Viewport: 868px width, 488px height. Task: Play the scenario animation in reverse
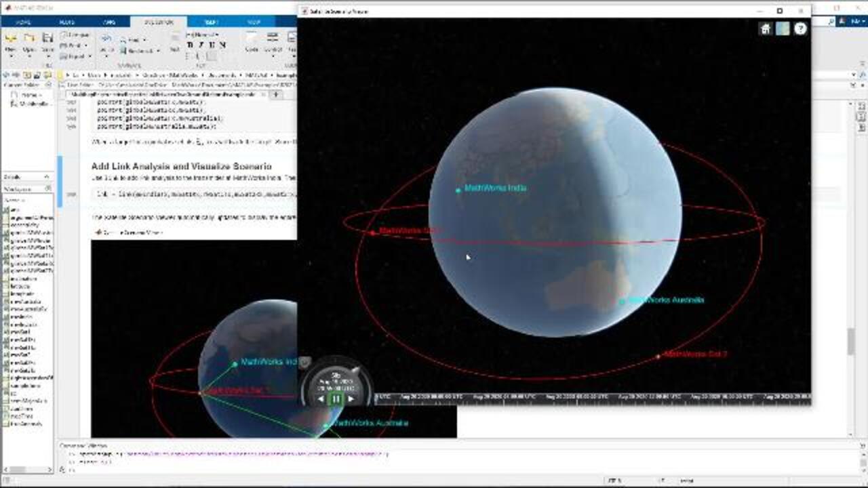[321, 399]
